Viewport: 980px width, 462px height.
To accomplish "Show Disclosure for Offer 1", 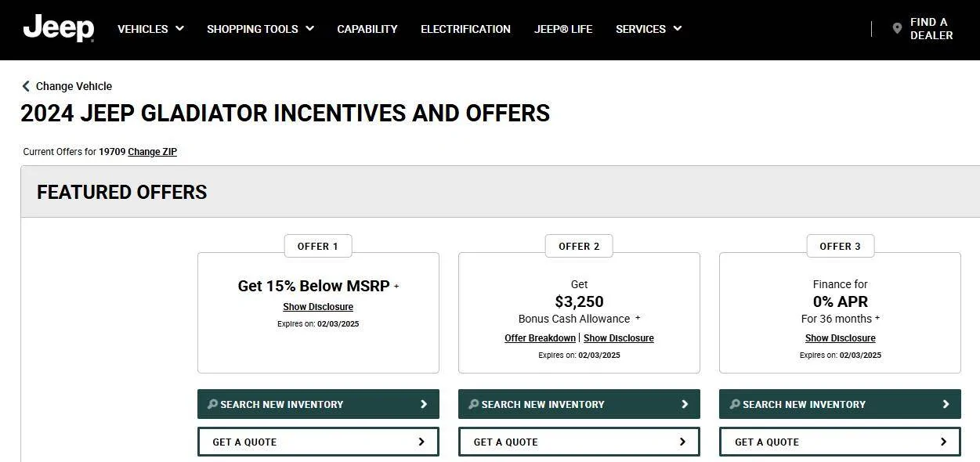I will (318, 307).
